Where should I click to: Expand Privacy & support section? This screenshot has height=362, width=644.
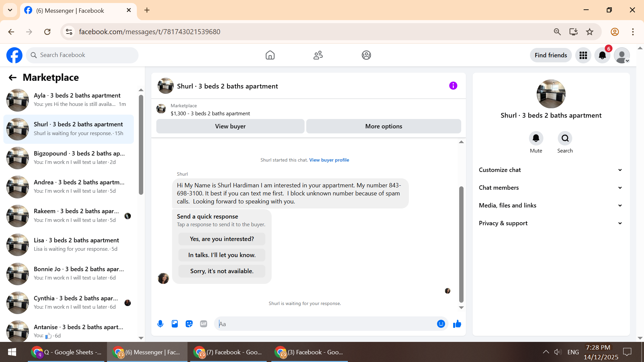point(551,223)
